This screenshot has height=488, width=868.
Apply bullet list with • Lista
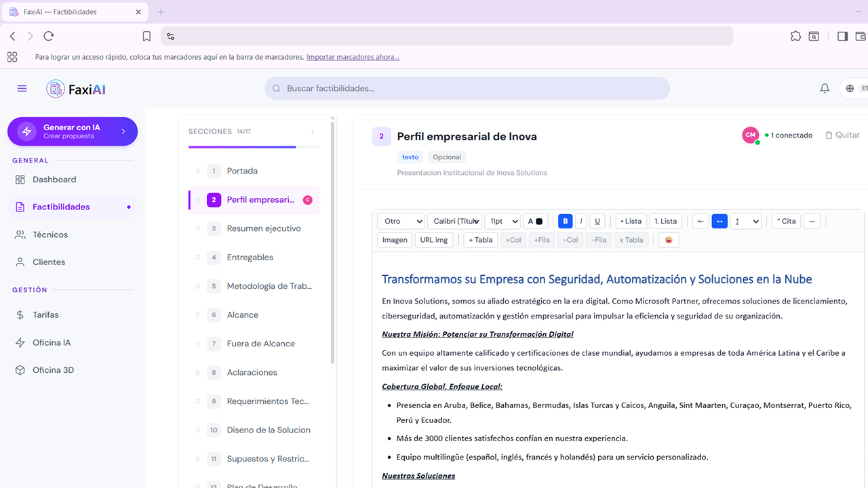(631, 221)
